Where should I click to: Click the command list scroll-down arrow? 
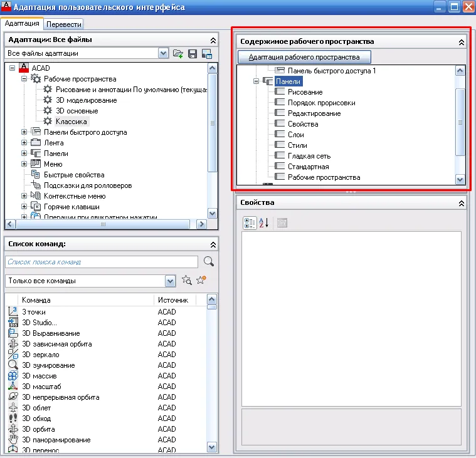pyautogui.click(x=211, y=447)
